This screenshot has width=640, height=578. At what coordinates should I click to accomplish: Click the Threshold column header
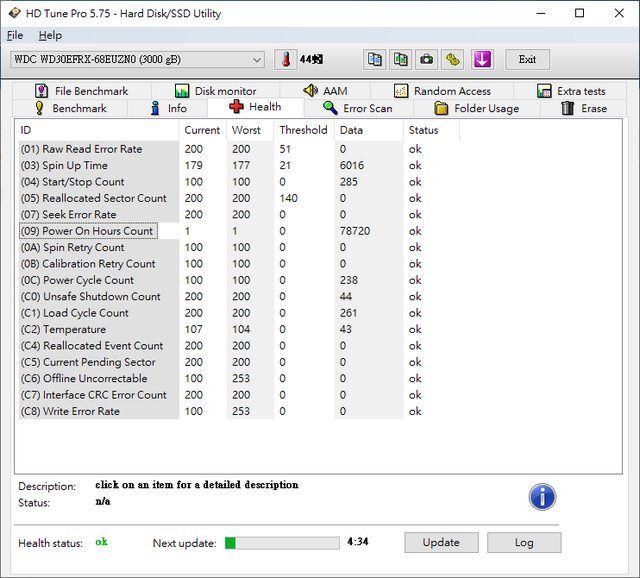point(303,130)
